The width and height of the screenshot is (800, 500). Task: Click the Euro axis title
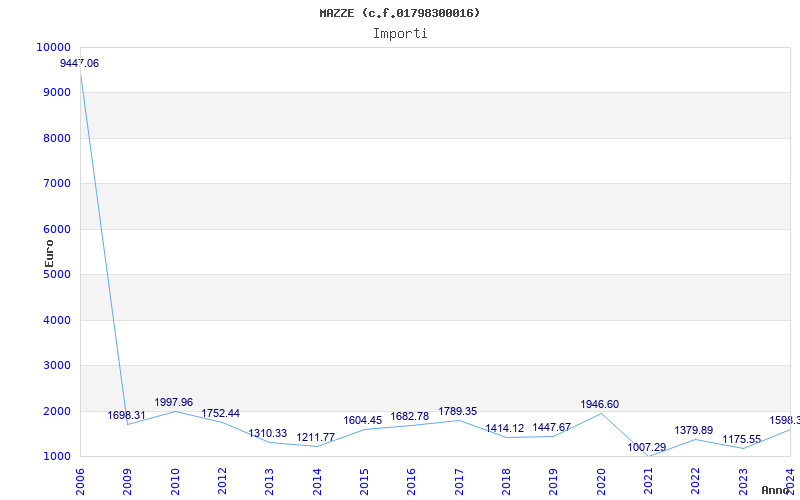point(49,254)
